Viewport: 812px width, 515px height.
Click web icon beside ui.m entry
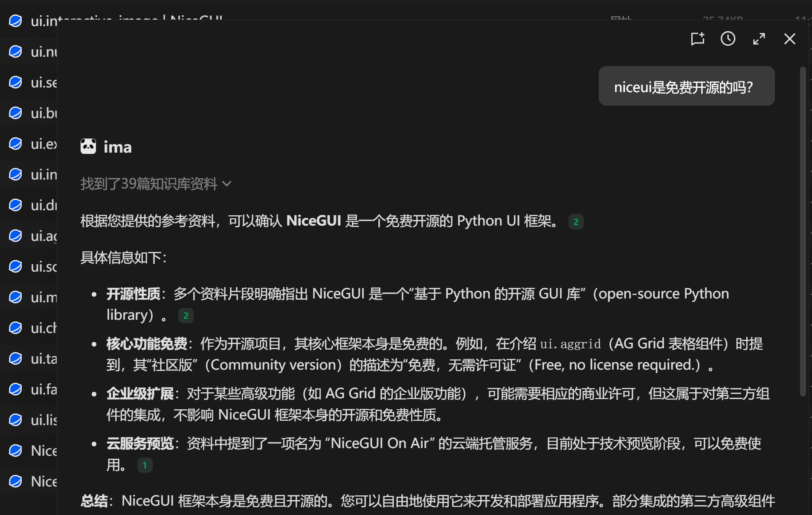coord(15,297)
